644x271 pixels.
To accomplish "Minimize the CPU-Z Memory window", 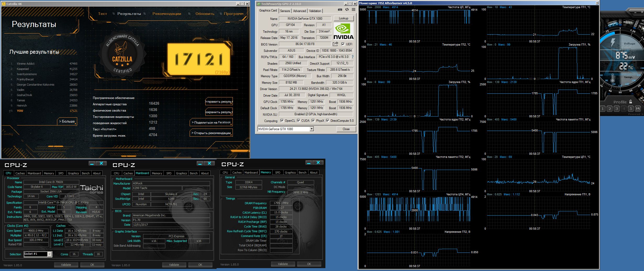I will coord(309,163).
